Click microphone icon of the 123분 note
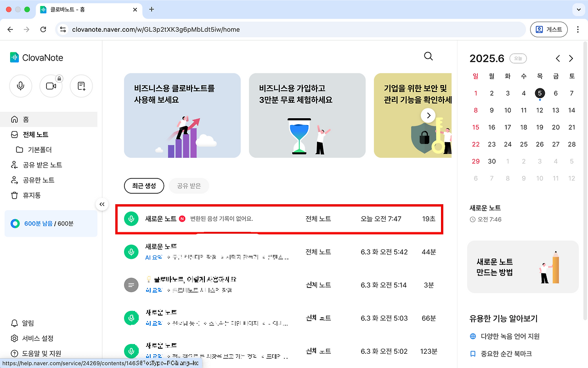Screen dimensions: 588x368 [131, 351]
